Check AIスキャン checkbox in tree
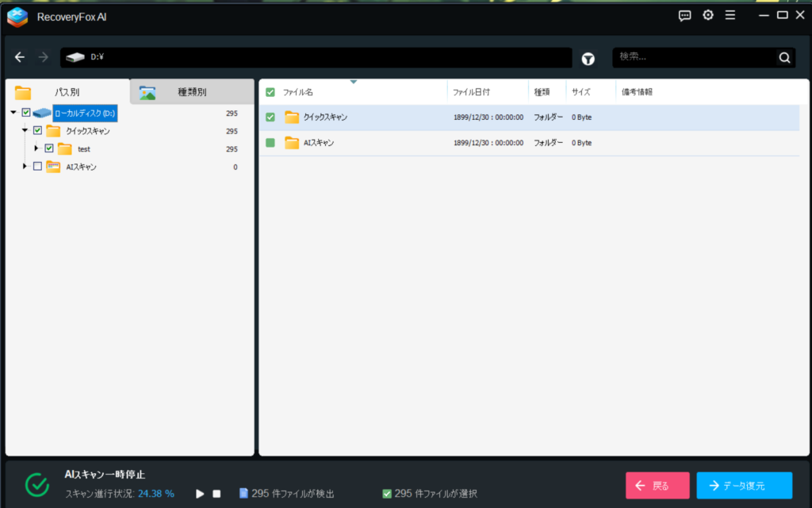Viewport: 812px width, 508px height. click(x=37, y=166)
